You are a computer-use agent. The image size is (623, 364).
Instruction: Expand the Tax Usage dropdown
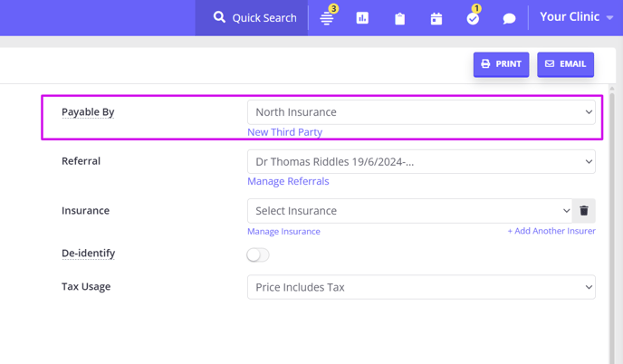(421, 287)
